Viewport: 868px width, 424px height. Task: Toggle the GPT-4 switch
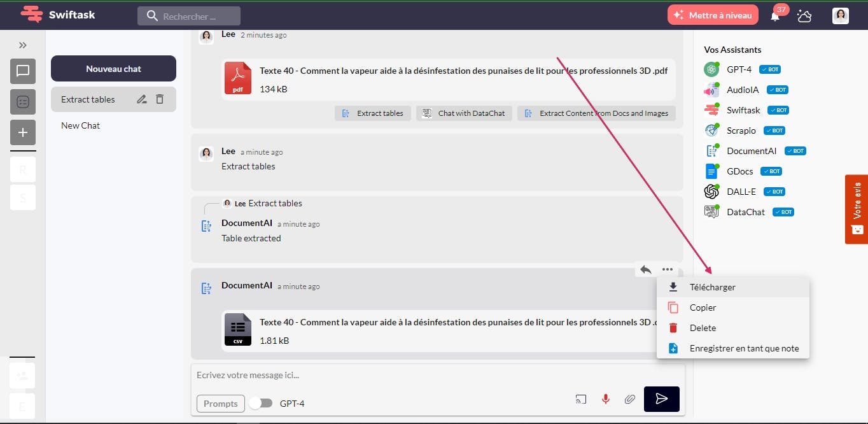(x=261, y=403)
